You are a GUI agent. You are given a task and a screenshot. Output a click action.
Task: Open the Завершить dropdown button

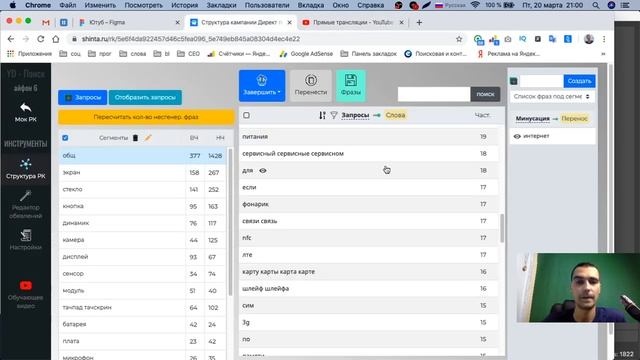262,86
